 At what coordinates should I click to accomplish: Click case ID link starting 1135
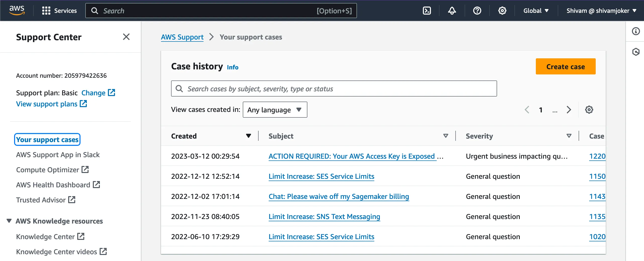(x=597, y=216)
